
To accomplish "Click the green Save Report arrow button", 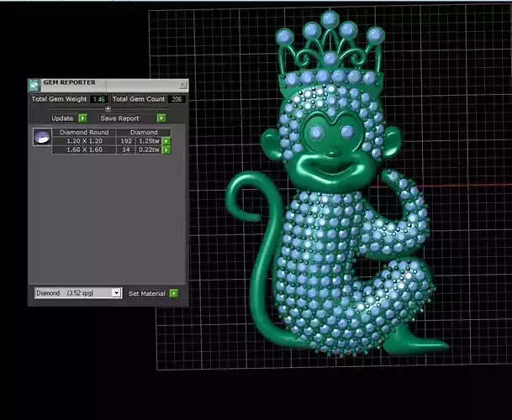I will [161, 118].
